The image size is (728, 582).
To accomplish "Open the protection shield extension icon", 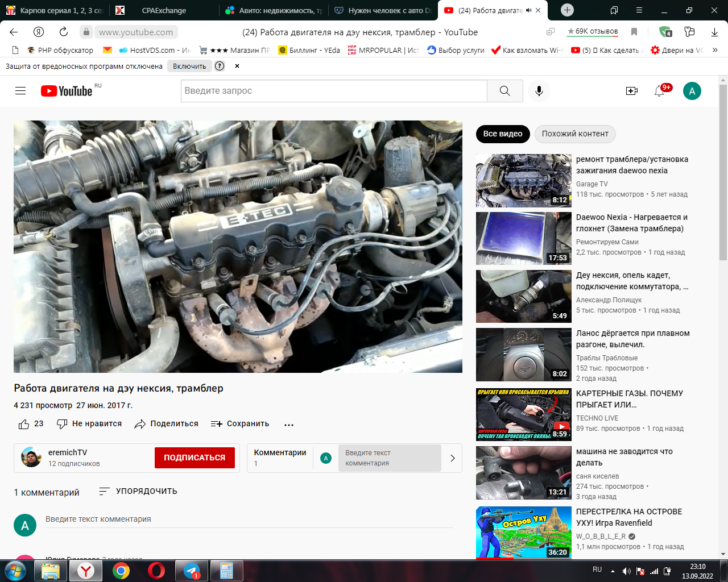I will pos(665,32).
